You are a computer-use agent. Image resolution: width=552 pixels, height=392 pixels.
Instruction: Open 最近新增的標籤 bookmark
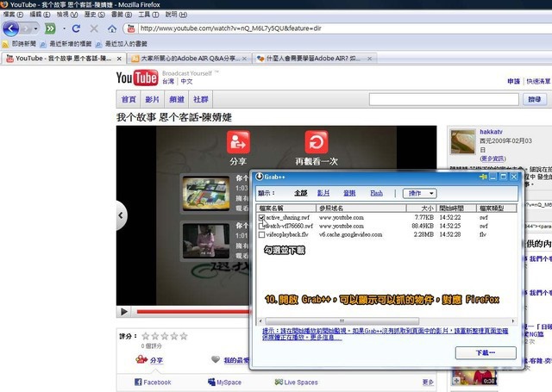tap(66, 44)
